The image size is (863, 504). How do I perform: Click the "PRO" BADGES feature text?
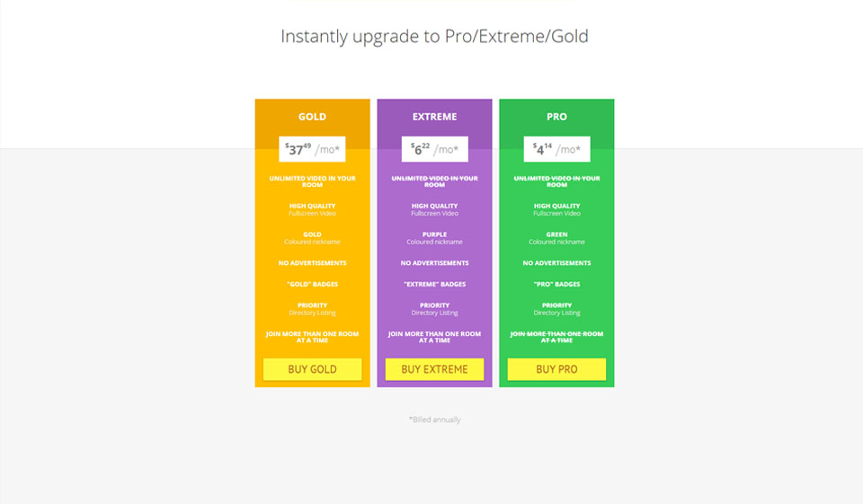pos(556,285)
